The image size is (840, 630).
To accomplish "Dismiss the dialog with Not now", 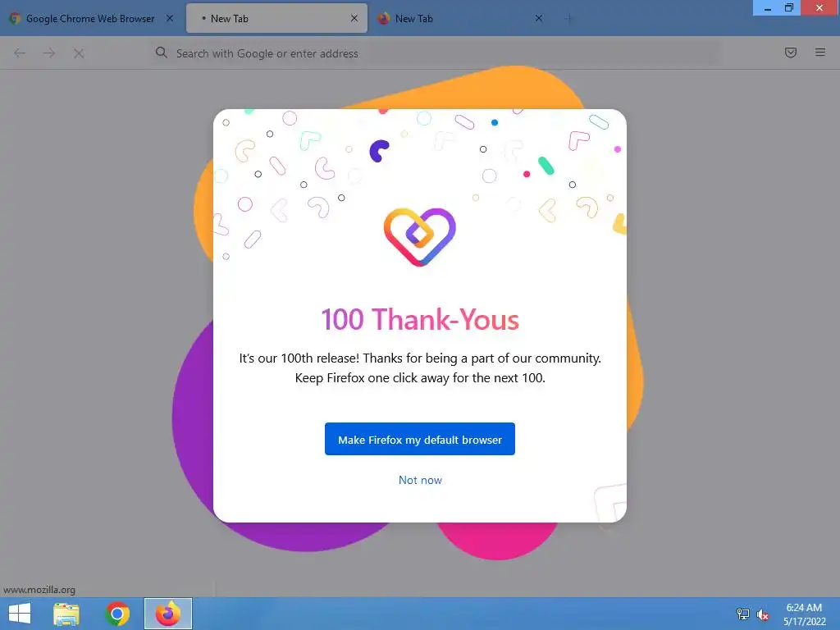I will tap(420, 480).
